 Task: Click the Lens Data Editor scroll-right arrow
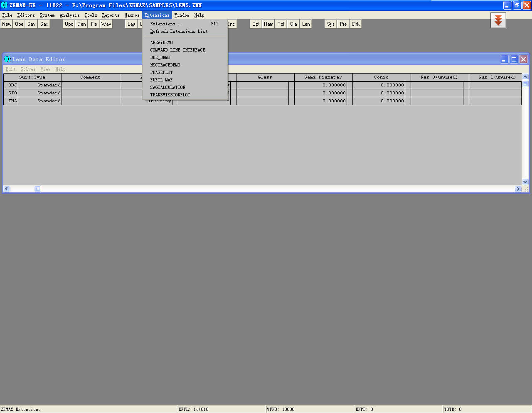coord(518,189)
